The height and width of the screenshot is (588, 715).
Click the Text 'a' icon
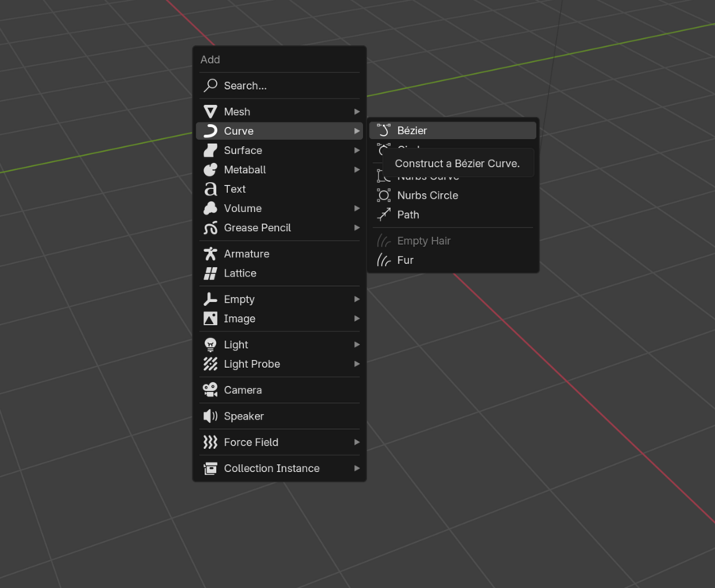pyautogui.click(x=211, y=189)
